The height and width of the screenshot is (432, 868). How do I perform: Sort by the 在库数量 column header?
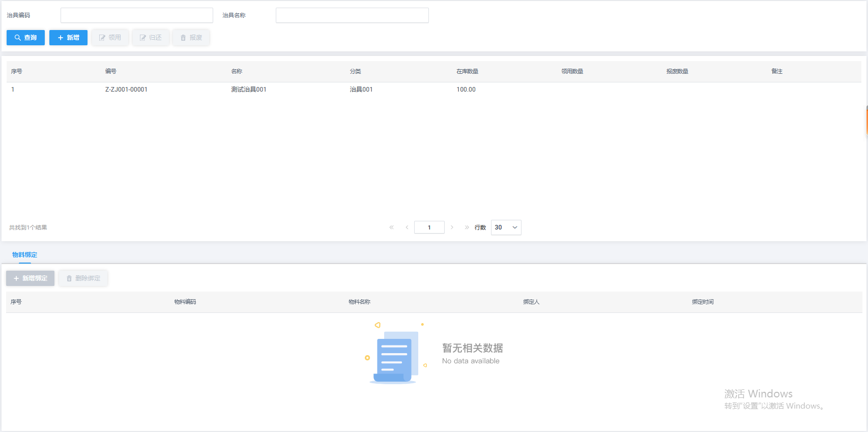(467, 72)
